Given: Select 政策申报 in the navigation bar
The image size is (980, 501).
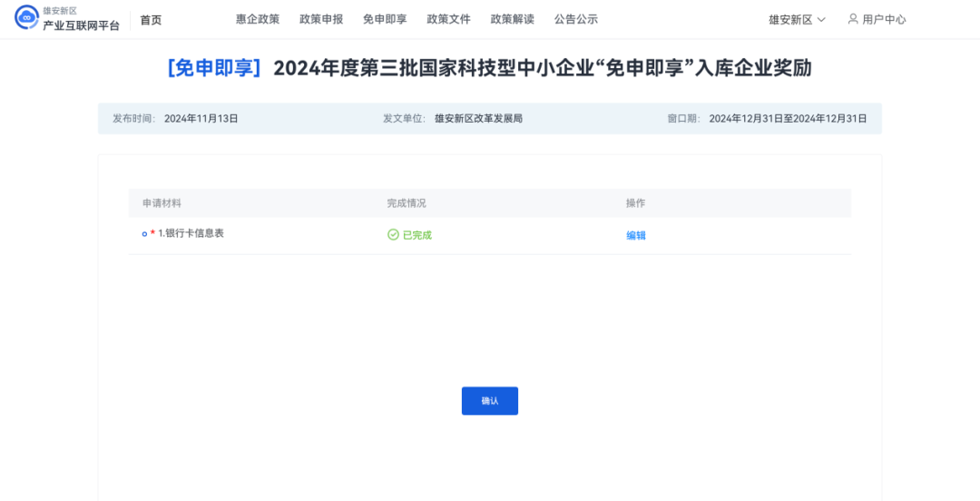Looking at the screenshot, I should point(321,19).
